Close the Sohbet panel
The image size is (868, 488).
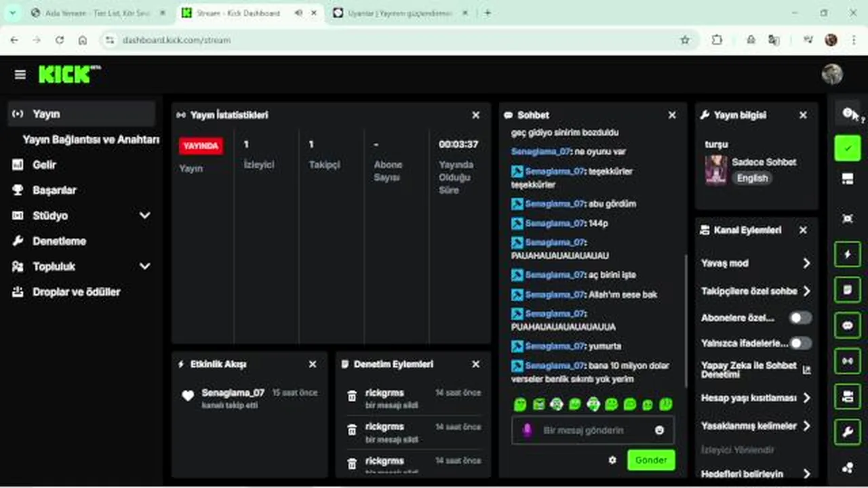(x=672, y=115)
